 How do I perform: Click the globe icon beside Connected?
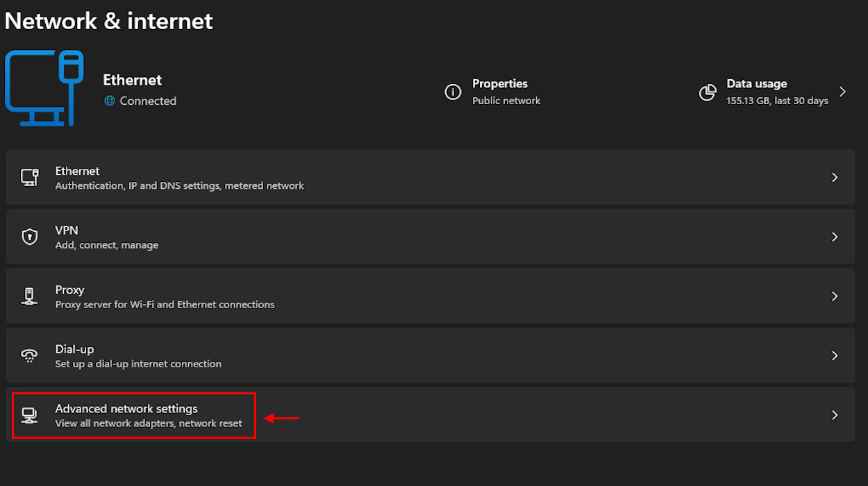click(109, 101)
